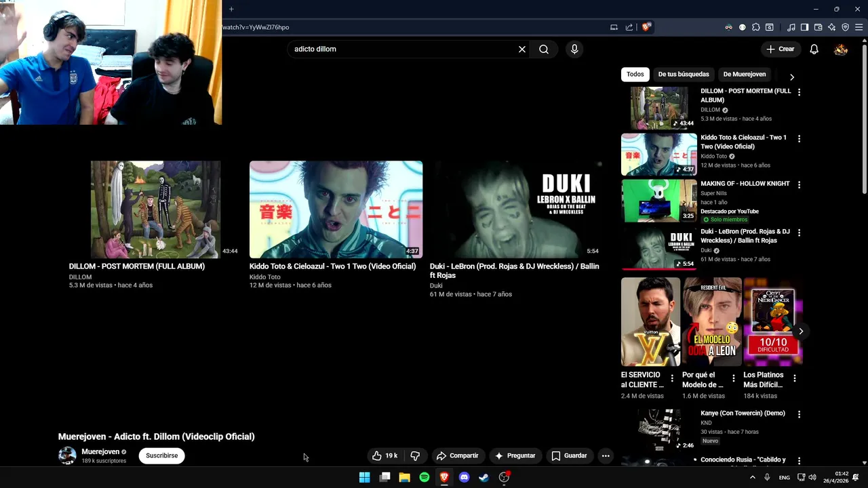Image resolution: width=868 pixels, height=488 pixels.
Task: Open options for MAKING OF HOLLOW KNIGHT
Action: pos(799,184)
